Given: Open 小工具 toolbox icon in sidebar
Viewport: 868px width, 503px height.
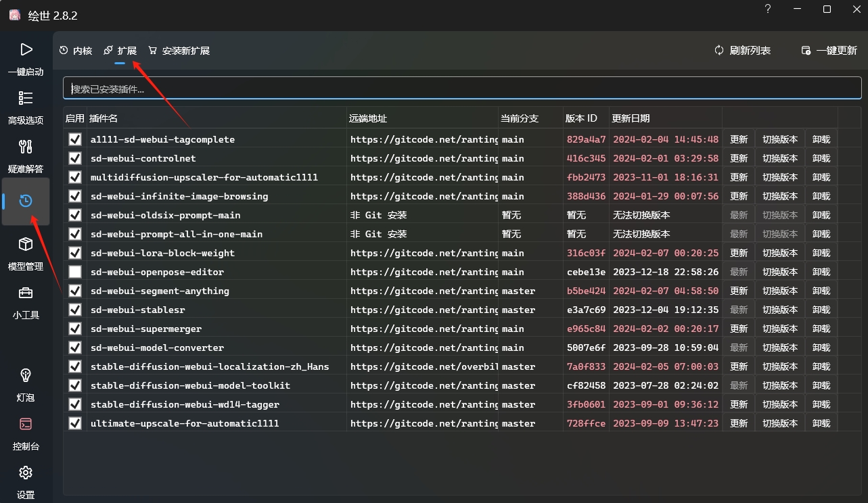Looking at the screenshot, I should 26,293.
